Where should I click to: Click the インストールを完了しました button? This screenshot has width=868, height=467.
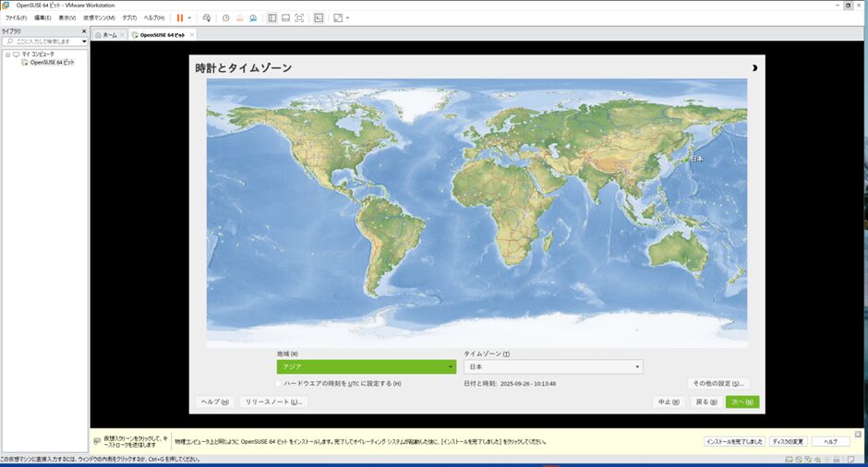tap(734, 441)
